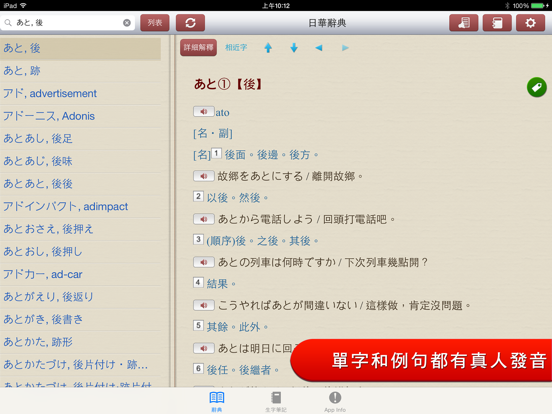Screen dimensions: 552x414
Task: Tap definition 其餘。此外。
Action: pyautogui.click(x=237, y=327)
